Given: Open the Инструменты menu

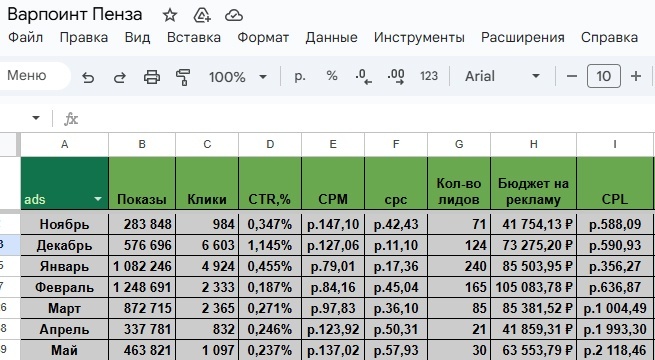Looking at the screenshot, I should [x=419, y=38].
